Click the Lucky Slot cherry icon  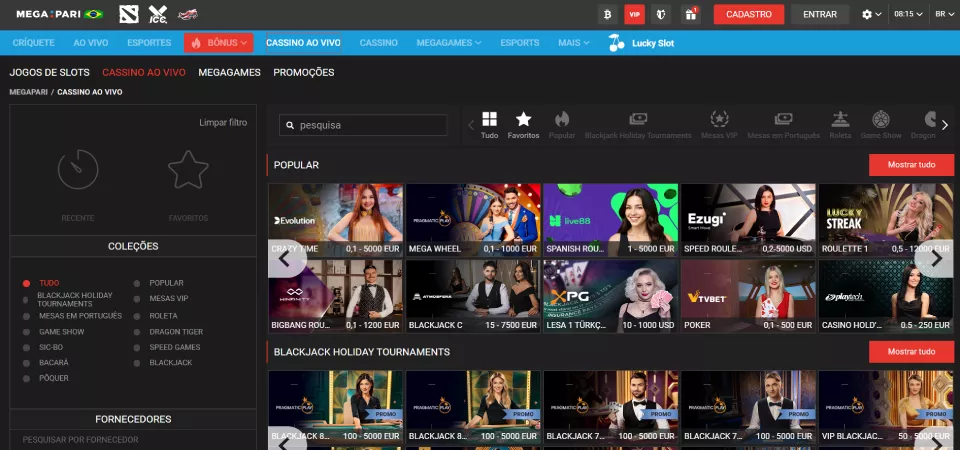point(616,43)
